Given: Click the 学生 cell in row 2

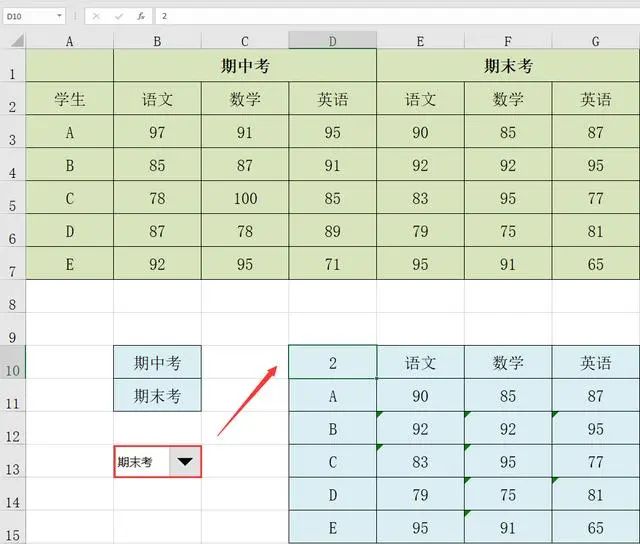Looking at the screenshot, I should tap(69, 99).
